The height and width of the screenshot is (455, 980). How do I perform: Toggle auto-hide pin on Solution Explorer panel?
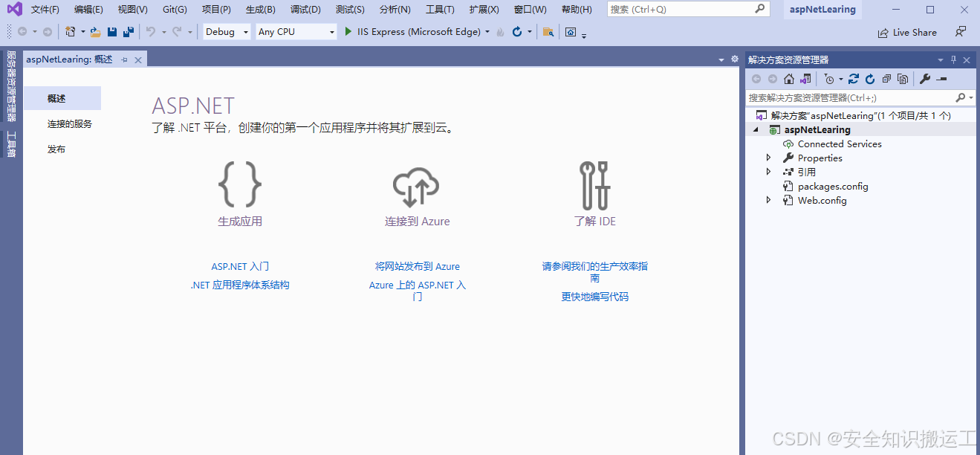tap(954, 59)
